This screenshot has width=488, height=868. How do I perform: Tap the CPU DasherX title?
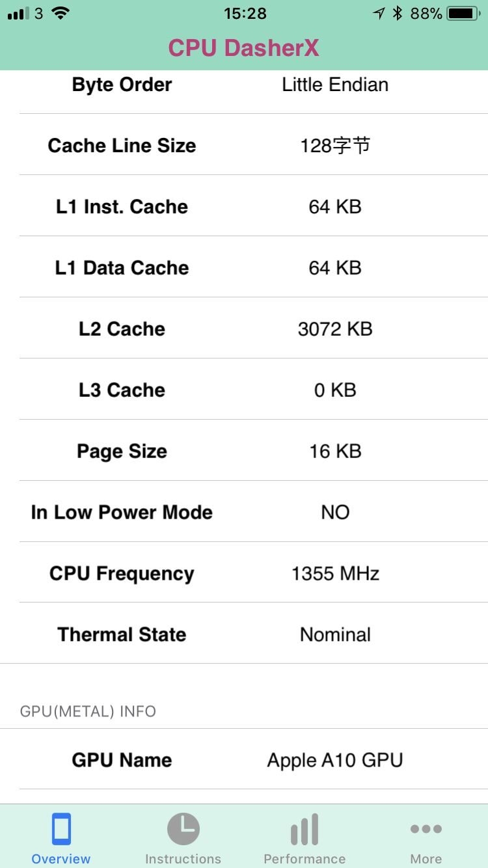pos(244,48)
